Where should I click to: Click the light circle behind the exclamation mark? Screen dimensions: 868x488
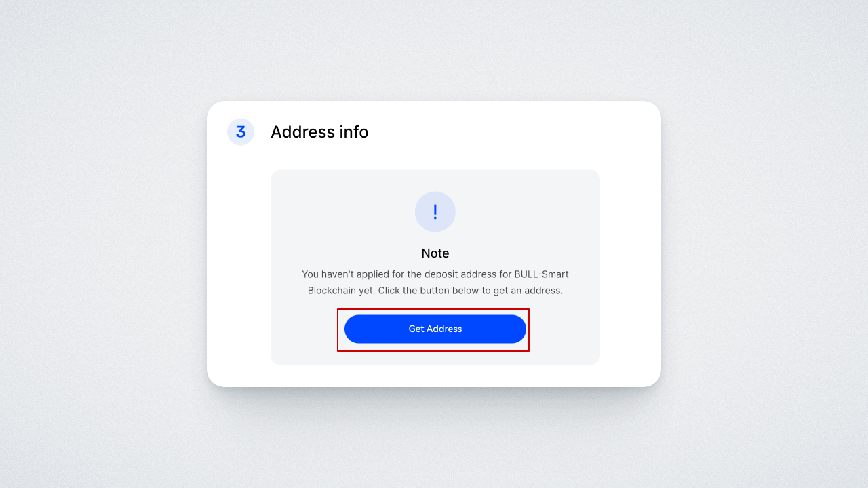click(x=435, y=211)
